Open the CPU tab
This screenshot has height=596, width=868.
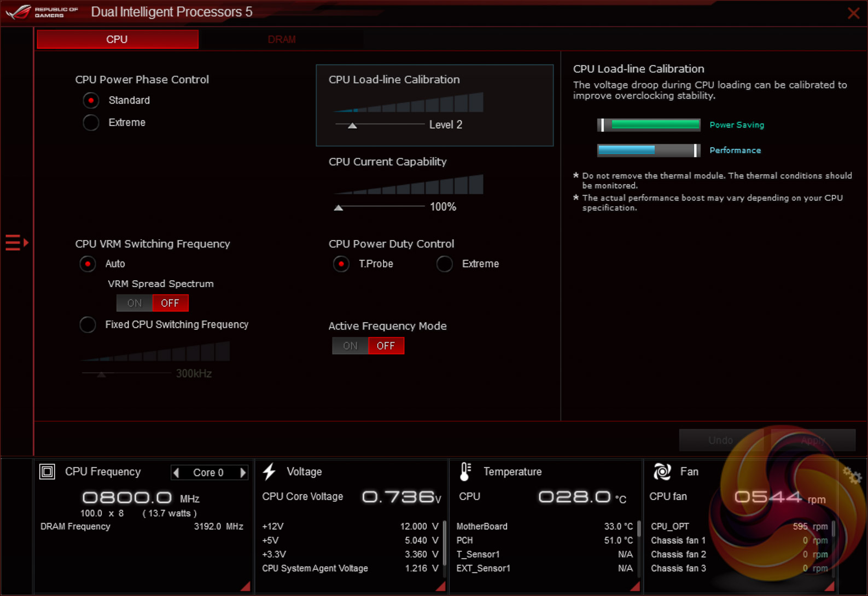[x=118, y=39]
